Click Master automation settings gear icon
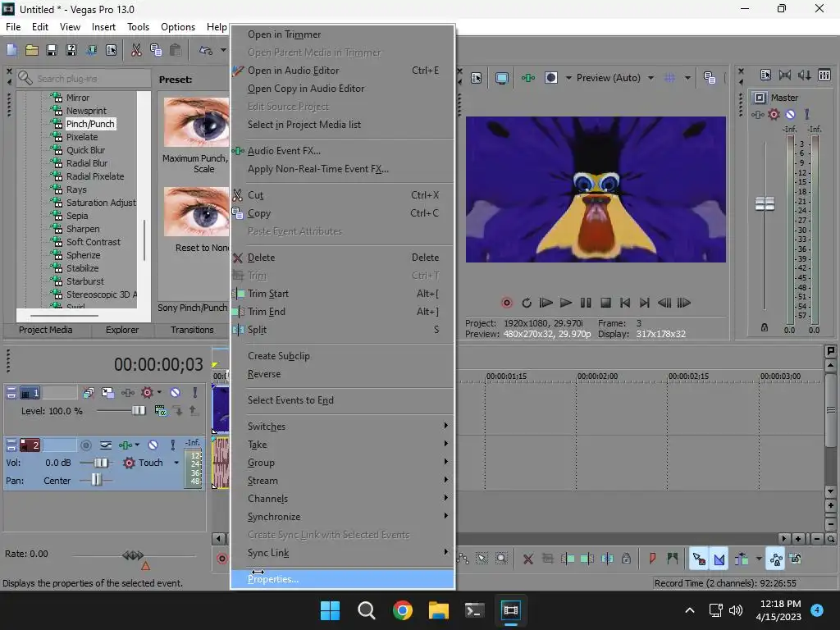840x630 pixels. coord(774,114)
